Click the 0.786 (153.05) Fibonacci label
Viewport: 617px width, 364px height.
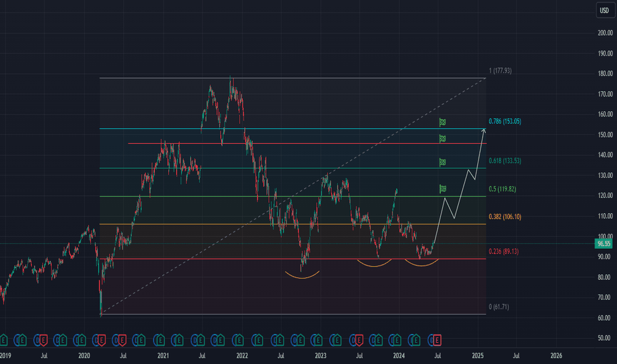(505, 121)
